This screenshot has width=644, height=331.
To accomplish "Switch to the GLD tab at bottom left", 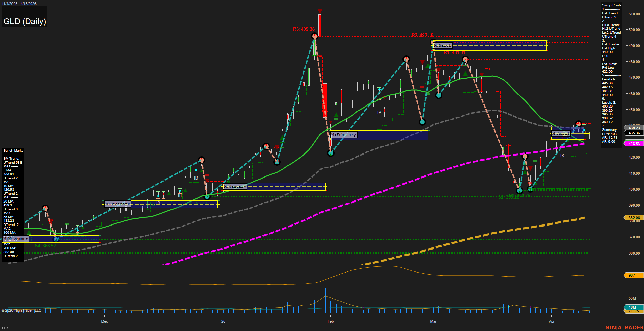I will (x=6, y=327).
